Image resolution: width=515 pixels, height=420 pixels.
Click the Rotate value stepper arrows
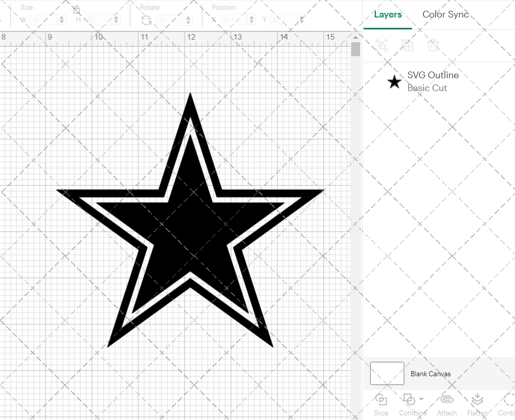pyautogui.click(x=188, y=20)
